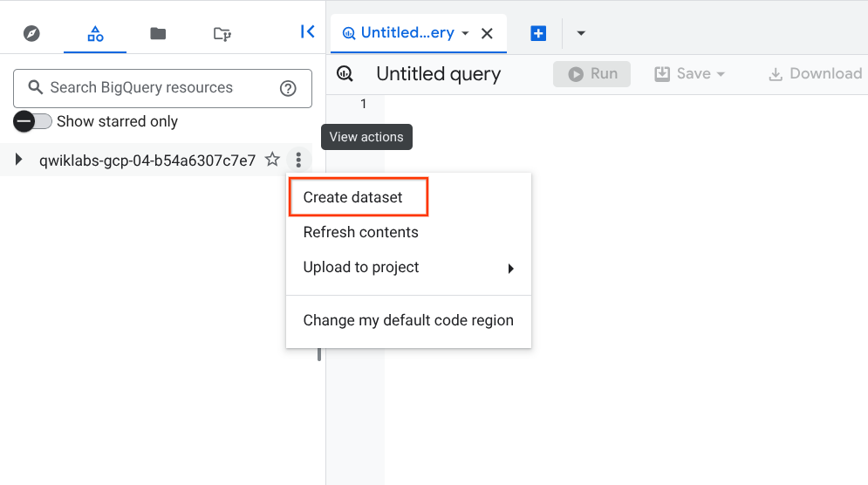Close the Untitled query tab

[487, 34]
